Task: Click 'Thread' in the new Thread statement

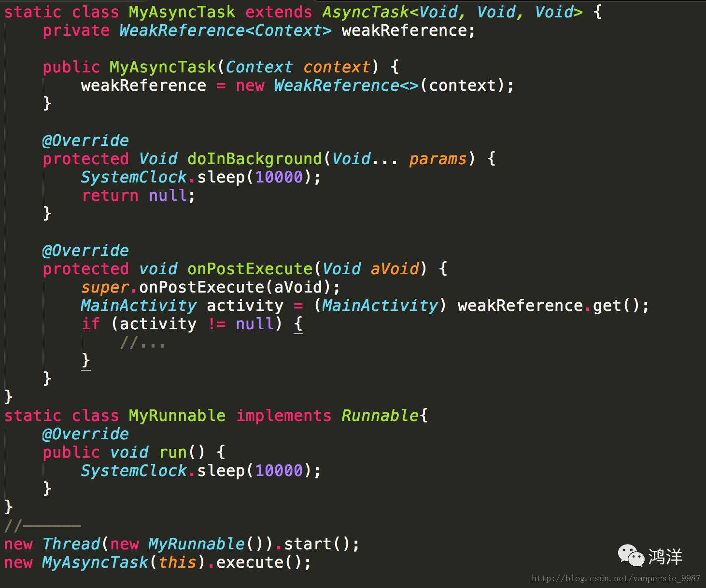Action: tap(71, 544)
